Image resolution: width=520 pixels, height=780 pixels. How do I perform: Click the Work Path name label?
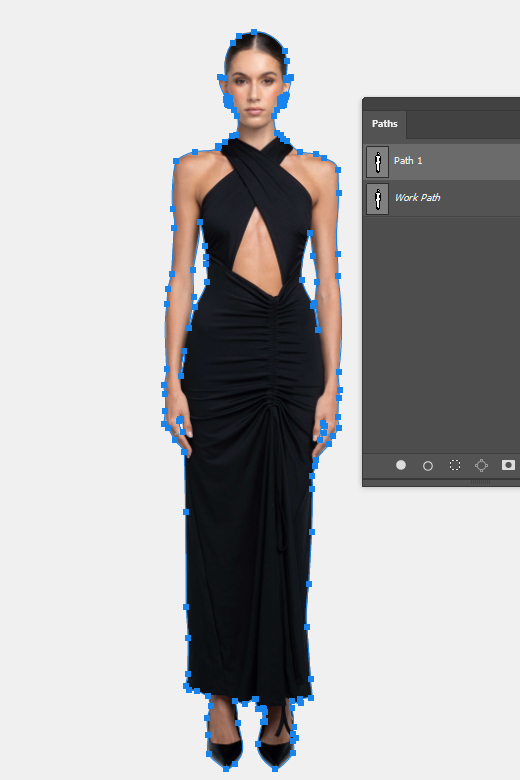tap(417, 197)
